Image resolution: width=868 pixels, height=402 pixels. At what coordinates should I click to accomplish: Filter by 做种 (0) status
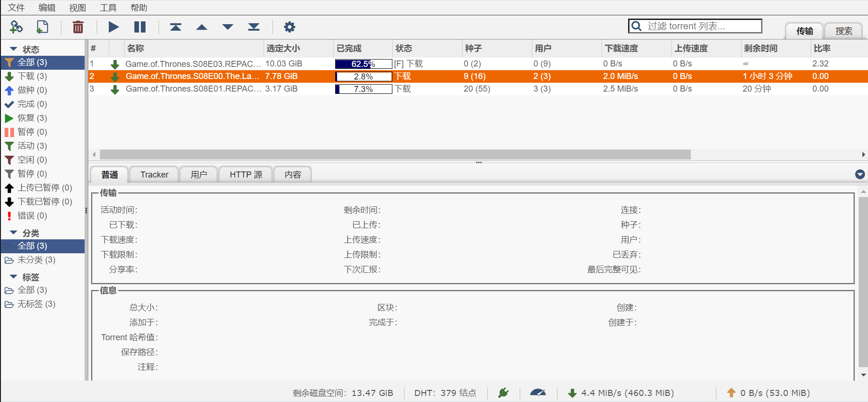(43, 90)
